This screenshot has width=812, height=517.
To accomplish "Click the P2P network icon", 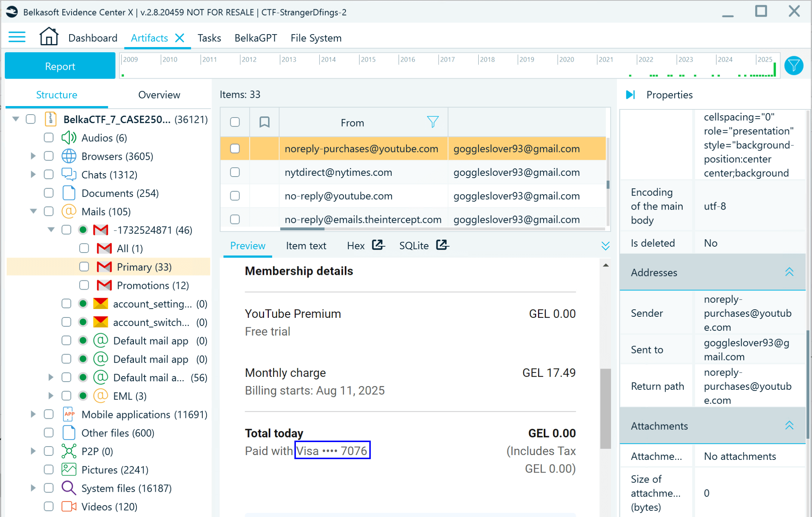I will [69, 451].
